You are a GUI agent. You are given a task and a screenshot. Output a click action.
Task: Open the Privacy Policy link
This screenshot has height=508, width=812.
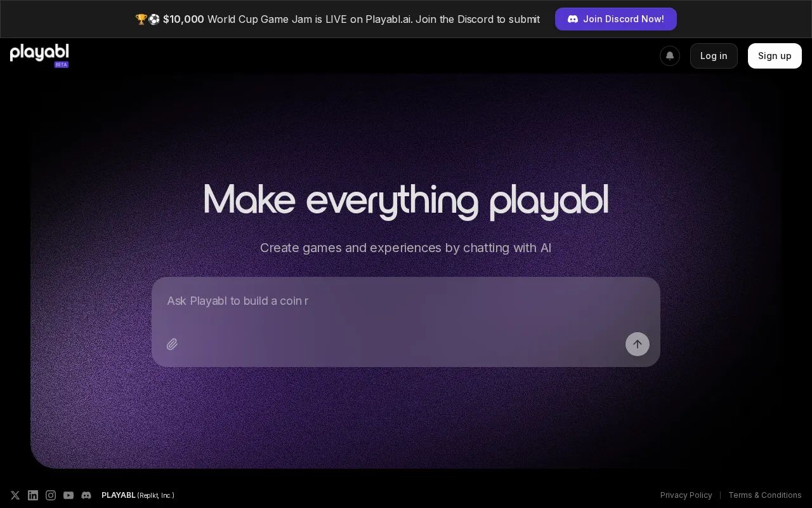click(686, 495)
